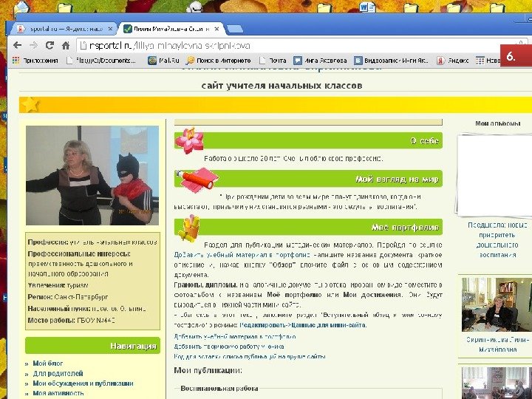Click the Word document icon on desktop
The height and width of the screenshot is (399, 532).
367,7
